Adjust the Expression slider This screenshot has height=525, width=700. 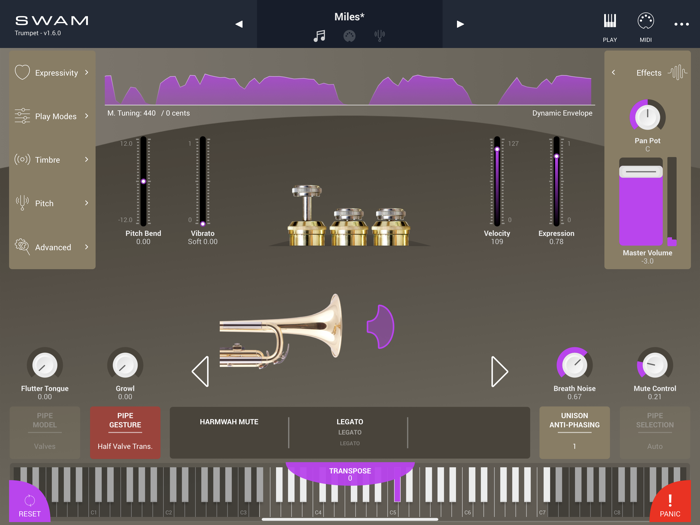tap(556, 181)
